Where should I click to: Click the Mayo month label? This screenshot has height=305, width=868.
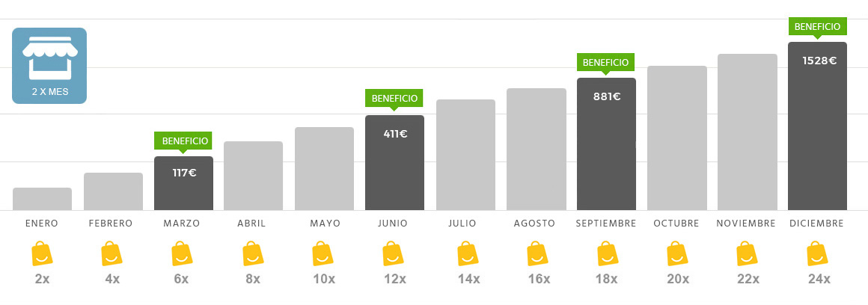pyautogui.click(x=325, y=224)
